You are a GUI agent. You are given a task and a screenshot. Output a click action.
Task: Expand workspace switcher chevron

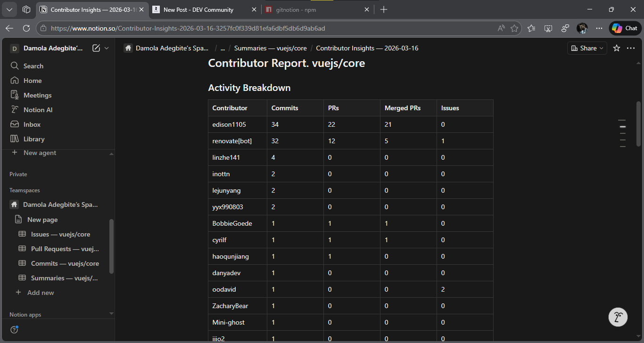(107, 48)
